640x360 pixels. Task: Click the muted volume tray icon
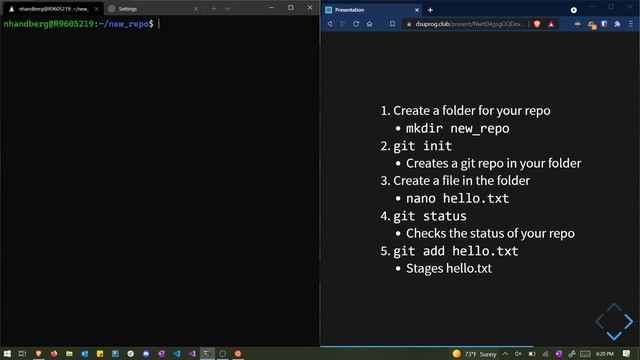pos(518,354)
